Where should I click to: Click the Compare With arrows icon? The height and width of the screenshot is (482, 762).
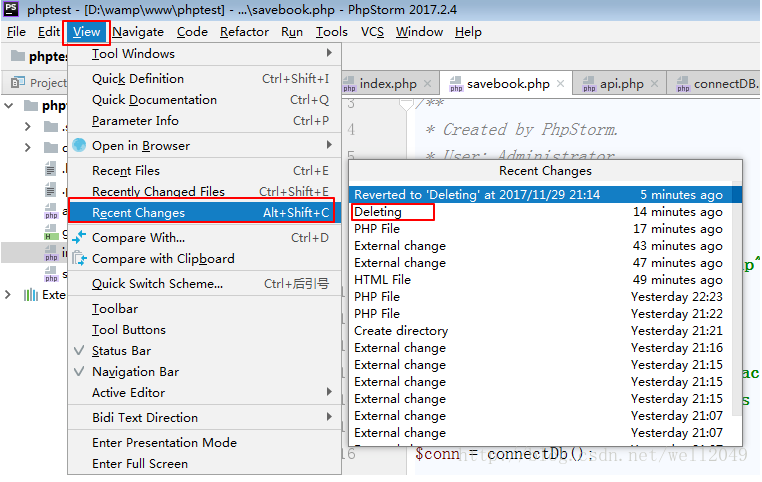click(79, 237)
